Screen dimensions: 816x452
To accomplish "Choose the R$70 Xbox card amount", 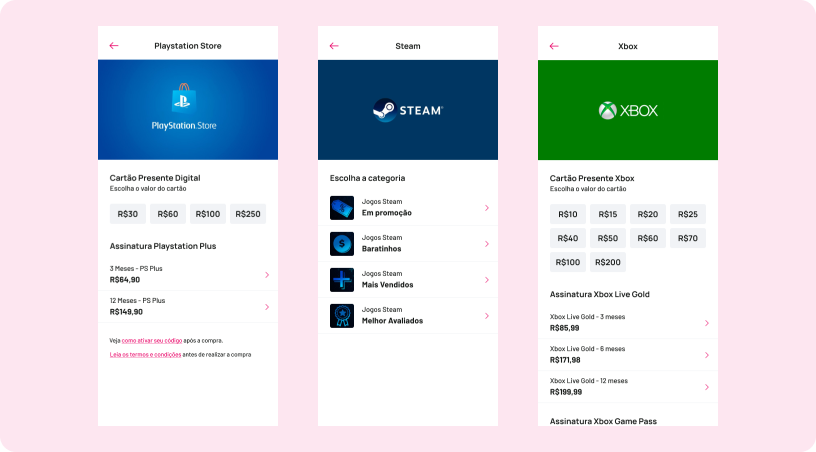I will pyautogui.click(x=687, y=238).
